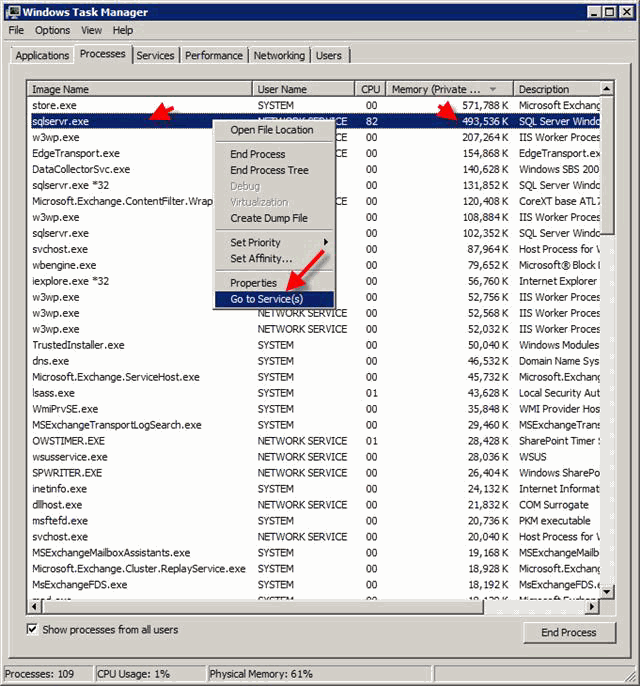Click the End Process button

pos(569,632)
